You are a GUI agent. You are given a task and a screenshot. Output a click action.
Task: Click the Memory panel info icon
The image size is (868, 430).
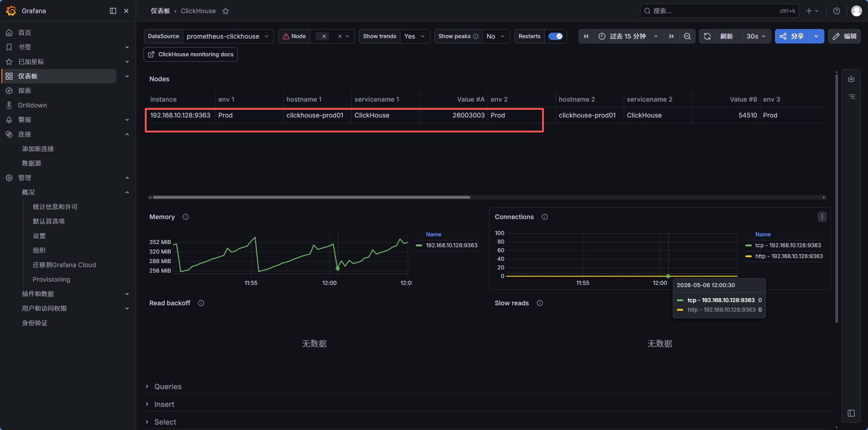pyautogui.click(x=186, y=217)
